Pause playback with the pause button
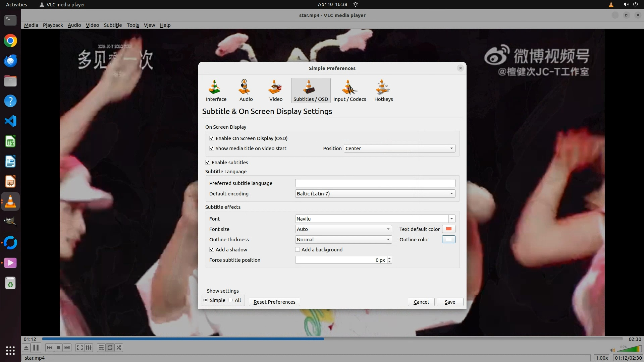 pos(36,348)
